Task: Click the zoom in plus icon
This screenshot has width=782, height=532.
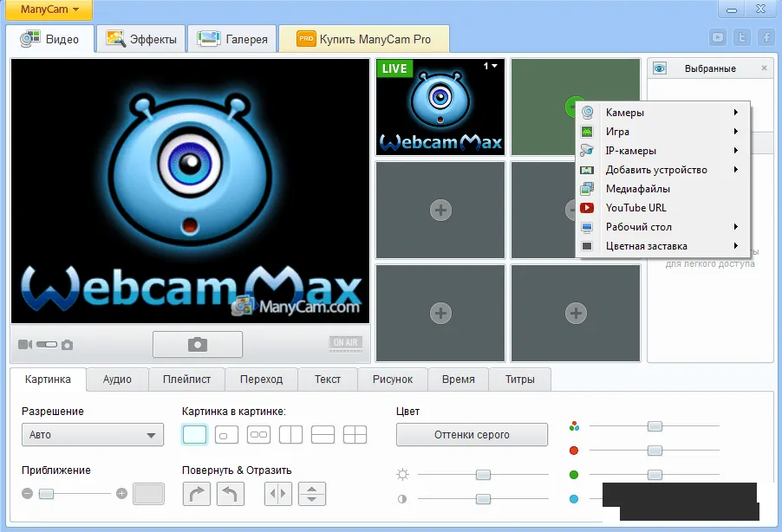Action: (121, 494)
